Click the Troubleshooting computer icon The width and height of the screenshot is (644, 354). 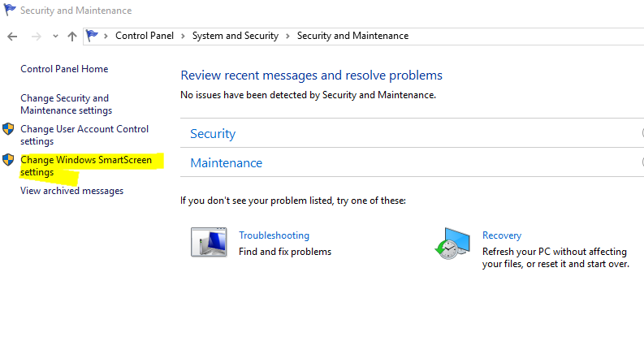pos(208,243)
